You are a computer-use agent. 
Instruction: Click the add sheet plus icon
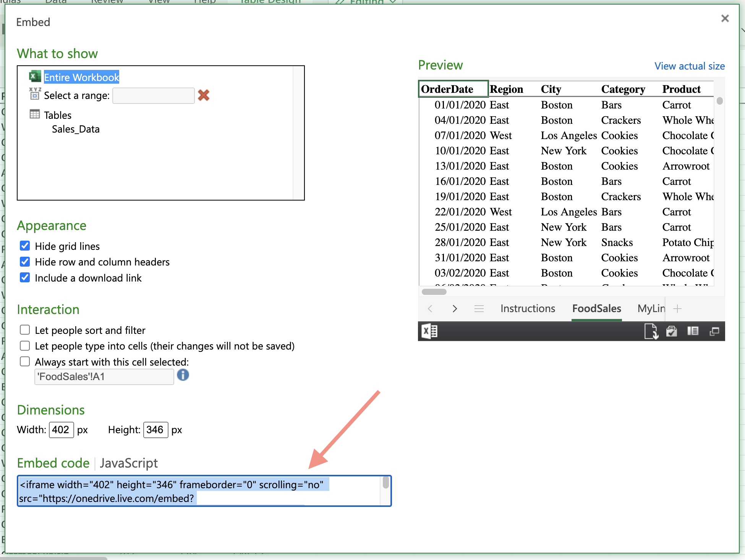click(677, 309)
